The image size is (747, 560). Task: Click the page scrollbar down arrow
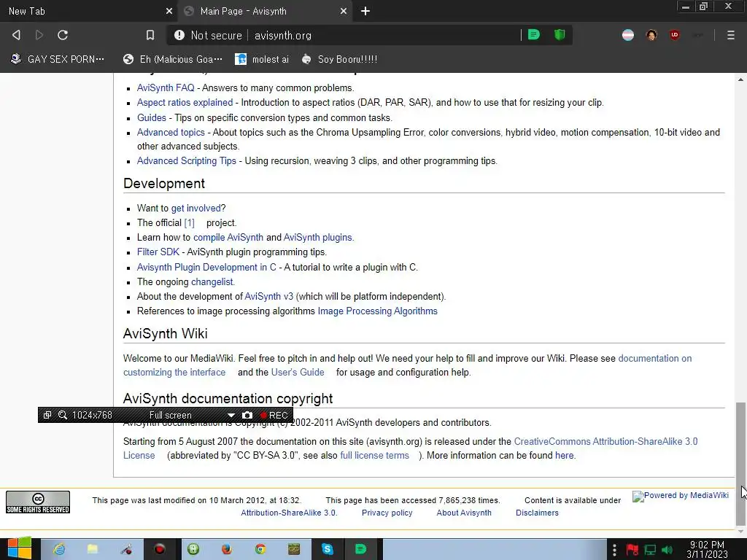pos(741,532)
